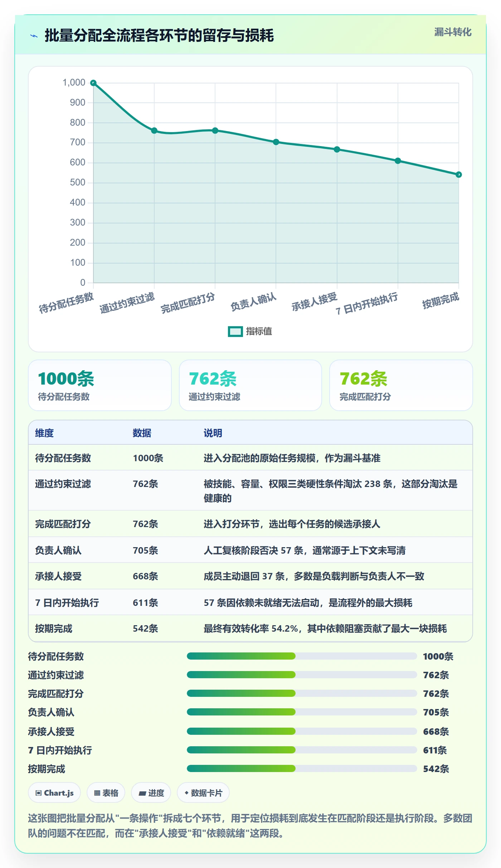Click the 数据 table column header

tap(142, 433)
